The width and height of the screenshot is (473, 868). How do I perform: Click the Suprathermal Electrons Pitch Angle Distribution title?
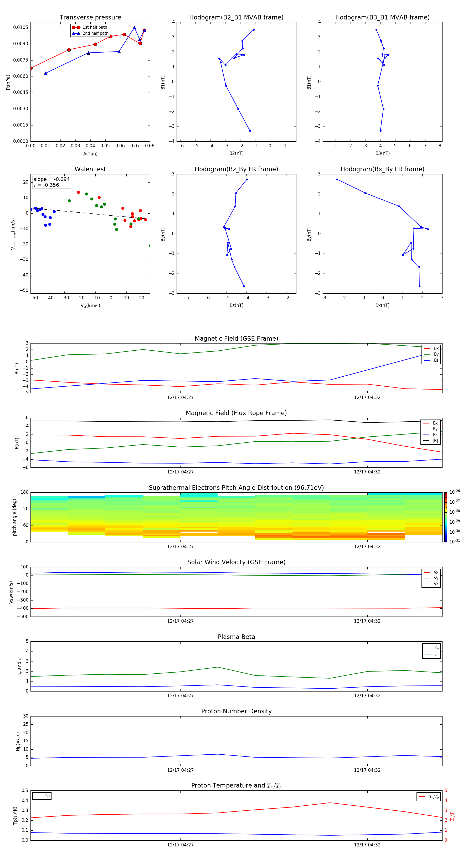236,488
